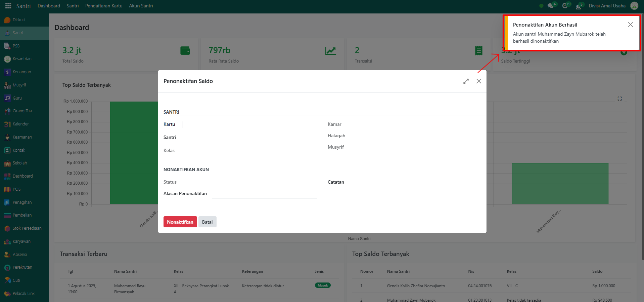Open the Akun Santri menu
This screenshot has width=644, height=302.
(141, 6)
